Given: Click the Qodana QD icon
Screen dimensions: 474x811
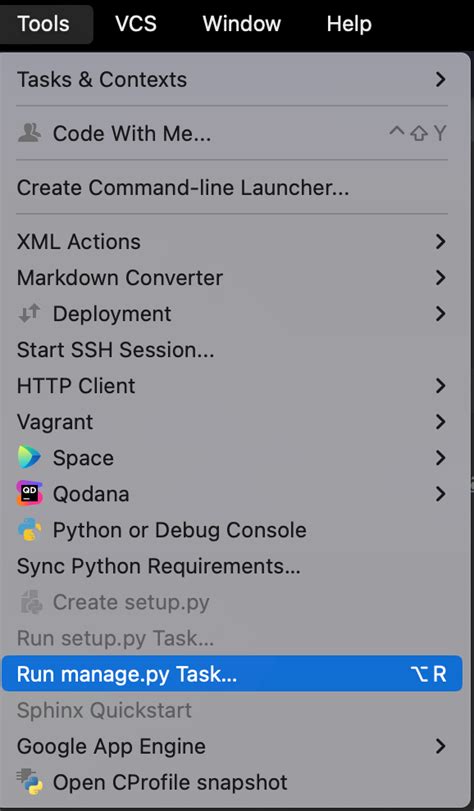Looking at the screenshot, I should coord(29,494).
